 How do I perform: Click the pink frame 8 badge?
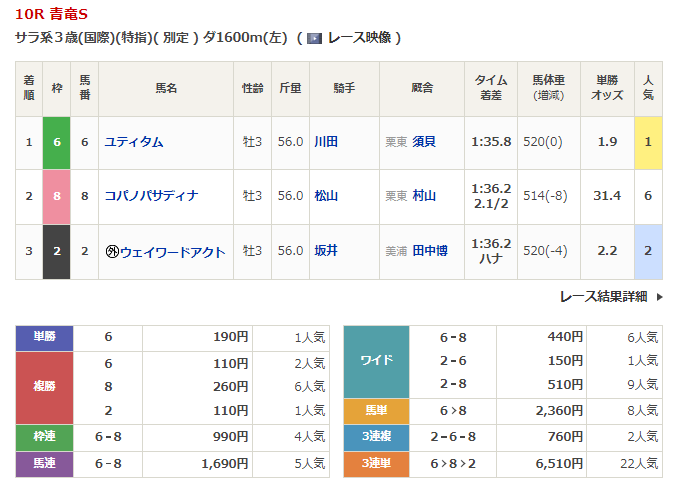pyautogui.click(x=57, y=197)
